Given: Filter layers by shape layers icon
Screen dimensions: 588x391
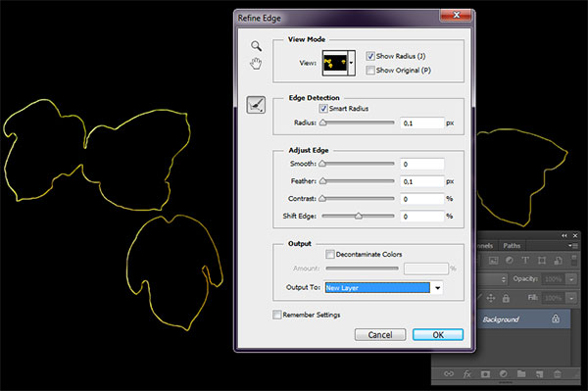Looking at the screenshot, I should coord(542,260).
